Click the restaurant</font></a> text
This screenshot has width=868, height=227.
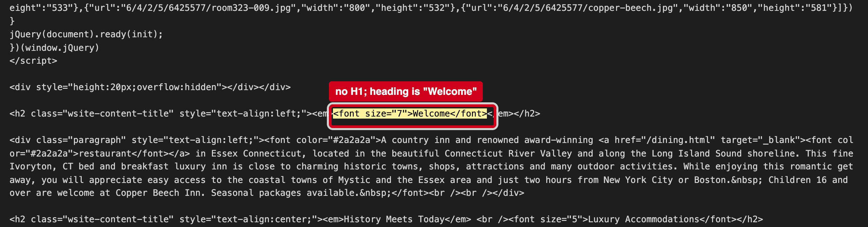point(134,153)
